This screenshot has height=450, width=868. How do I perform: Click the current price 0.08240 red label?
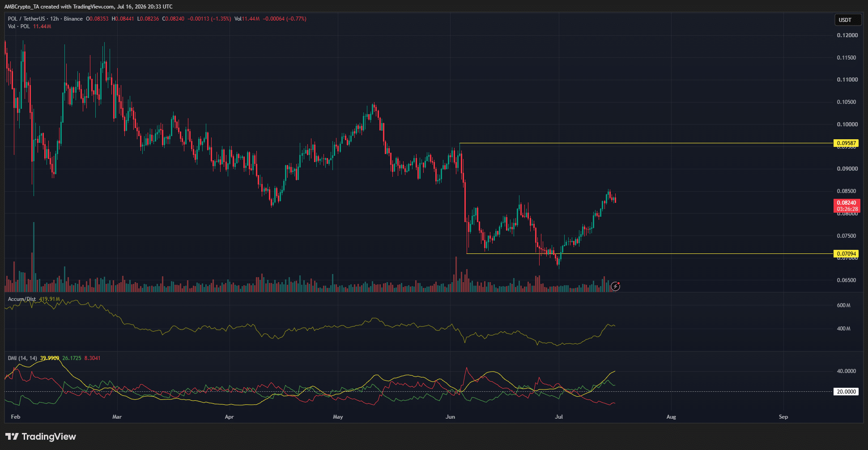[x=847, y=206]
